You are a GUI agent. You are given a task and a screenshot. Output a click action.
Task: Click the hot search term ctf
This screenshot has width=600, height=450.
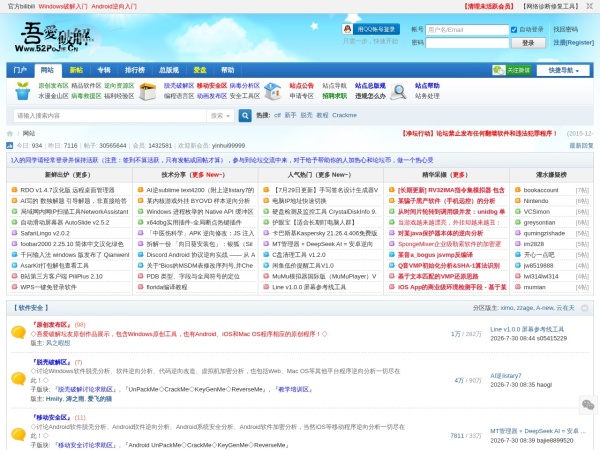pyautogui.click(x=277, y=115)
